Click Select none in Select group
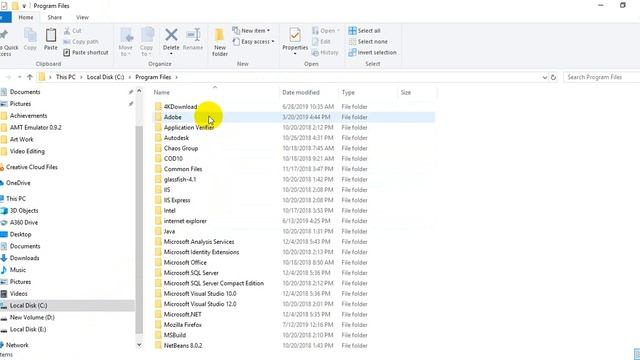Viewport: 640px width, 360px height. pyautogui.click(x=368, y=42)
